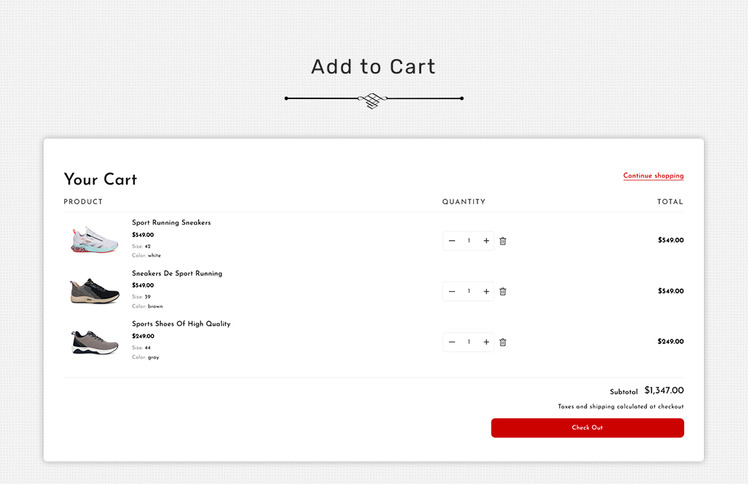Screen dimensions: 748x484
Task: Remove Sport Running Sneakers with trash icon
Action: 503,241
